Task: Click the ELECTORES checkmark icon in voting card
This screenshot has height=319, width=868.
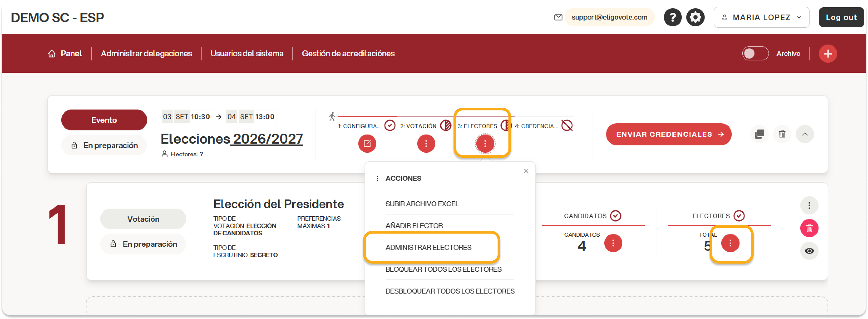Action: (739, 216)
